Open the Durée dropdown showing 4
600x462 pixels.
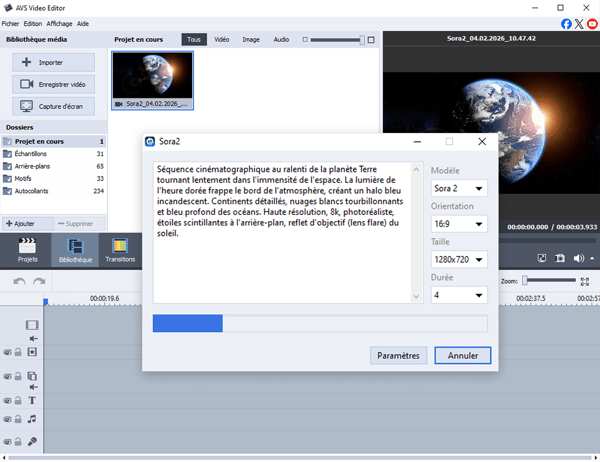click(x=459, y=295)
